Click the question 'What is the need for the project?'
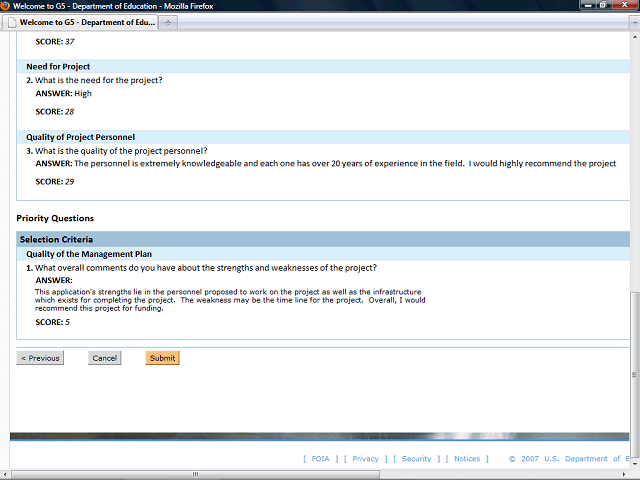The height and width of the screenshot is (480, 640). pyautogui.click(x=98, y=80)
